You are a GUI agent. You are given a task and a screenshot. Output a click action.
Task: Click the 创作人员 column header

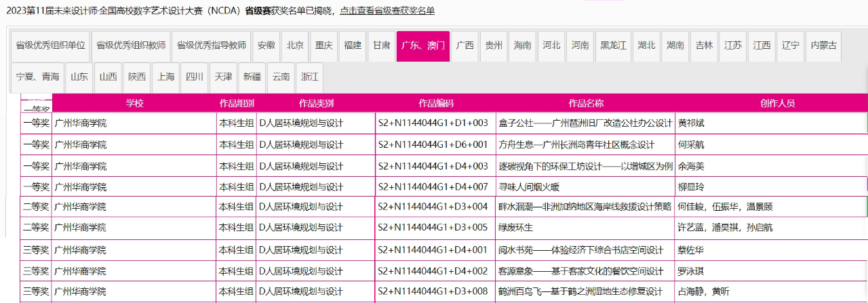[x=777, y=104]
